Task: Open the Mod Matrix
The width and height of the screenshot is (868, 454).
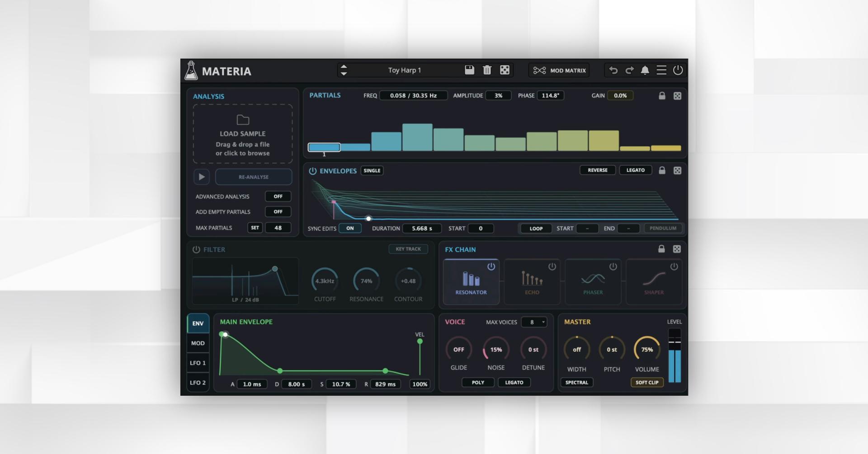Action: (x=559, y=70)
